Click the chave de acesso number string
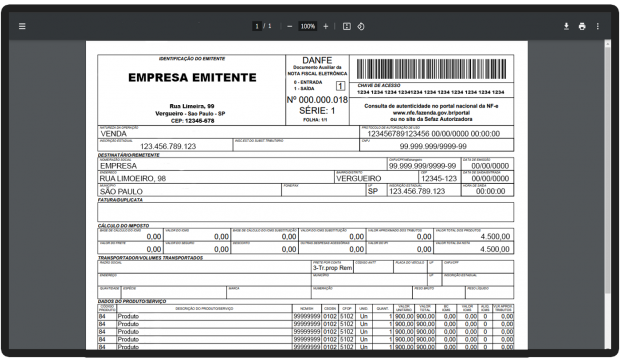620x362 pixels. point(431,92)
